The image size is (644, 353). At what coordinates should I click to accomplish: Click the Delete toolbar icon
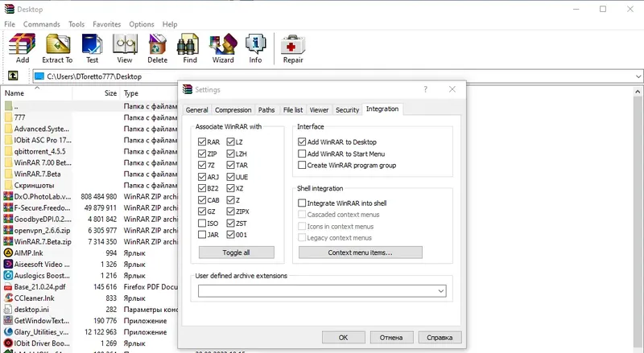[157, 44]
